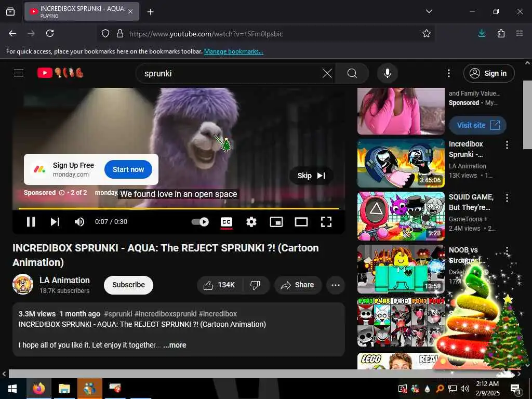Expand the description with ...more

pyautogui.click(x=175, y=345)
